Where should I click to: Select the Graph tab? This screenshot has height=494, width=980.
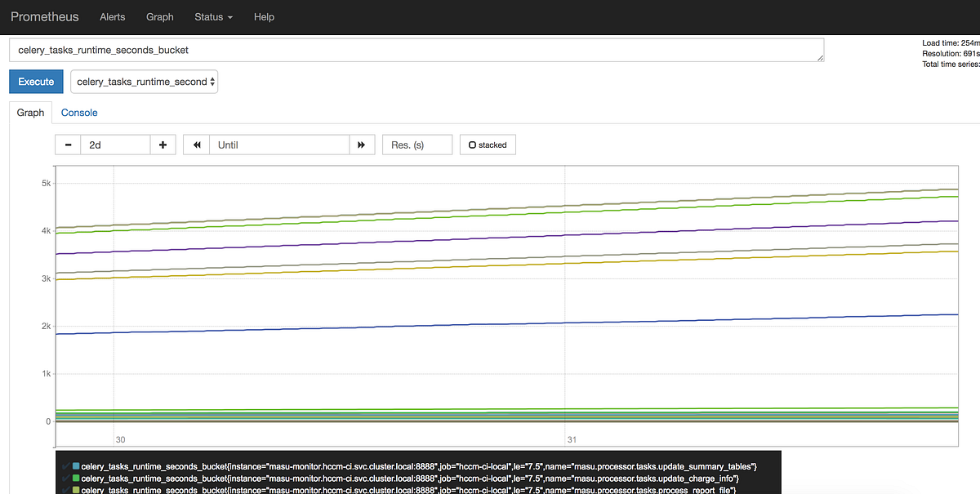click(x=30, y=112)
